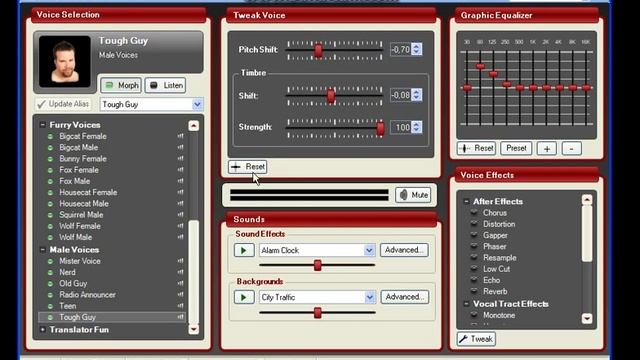Collapse the Male Voices group
Image resolution: width=640 pixels, height=360 pixels.
point(42,249)
